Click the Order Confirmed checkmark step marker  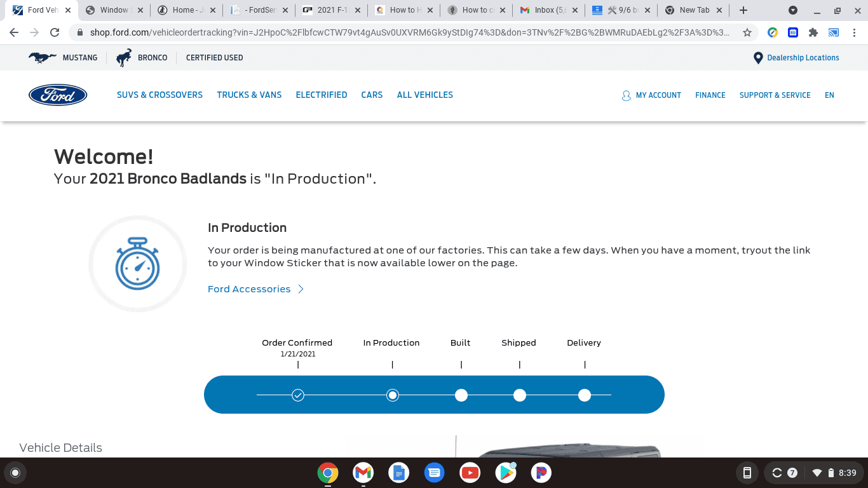298,395
